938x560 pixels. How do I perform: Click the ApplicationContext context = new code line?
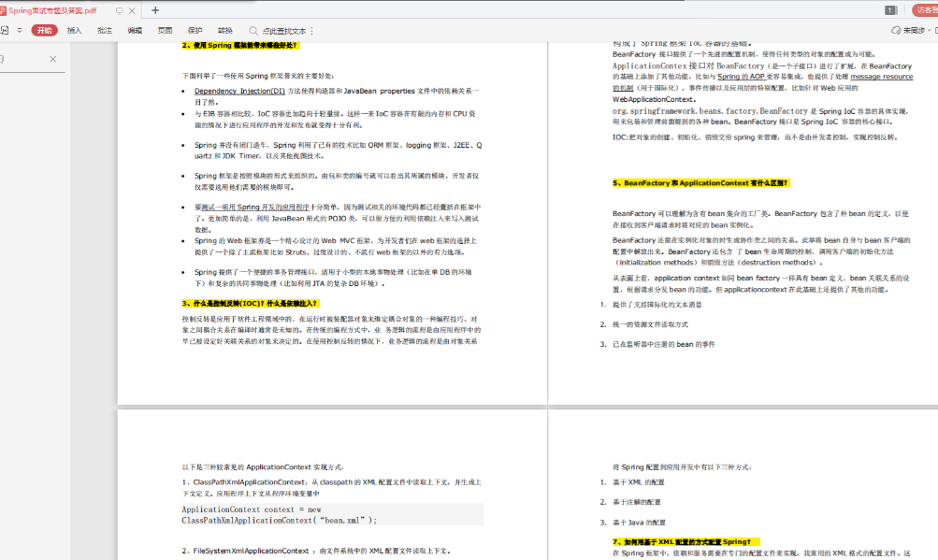pyautogui.click(x=252, y=510)
